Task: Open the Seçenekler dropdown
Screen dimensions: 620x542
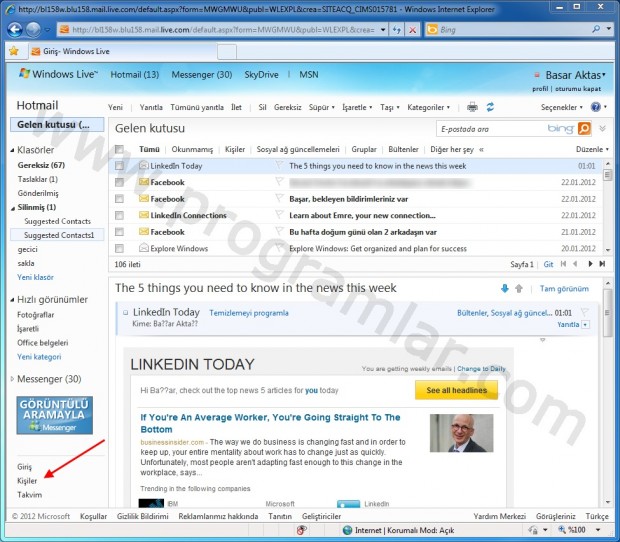Action: (x=561, y=107)
